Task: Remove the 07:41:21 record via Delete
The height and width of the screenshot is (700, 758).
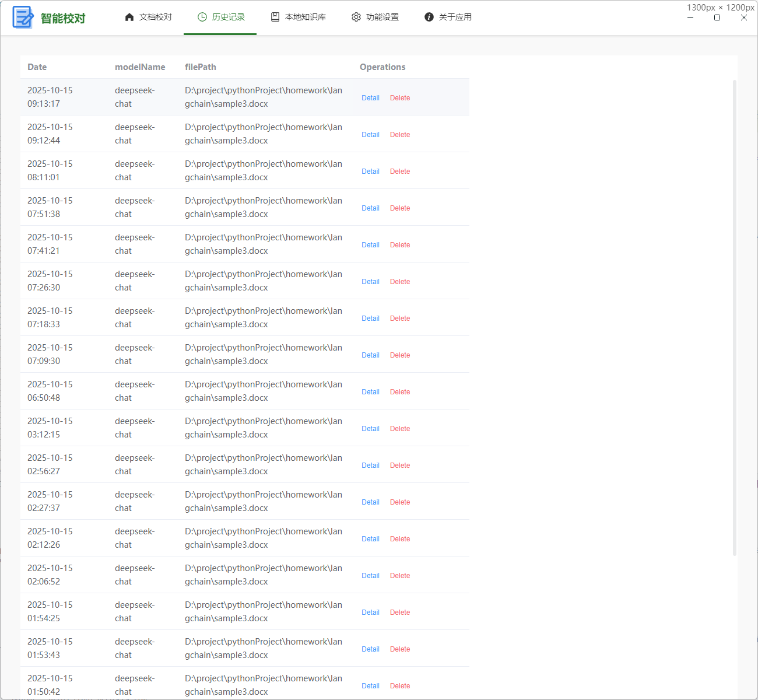Action: (400, 245)
